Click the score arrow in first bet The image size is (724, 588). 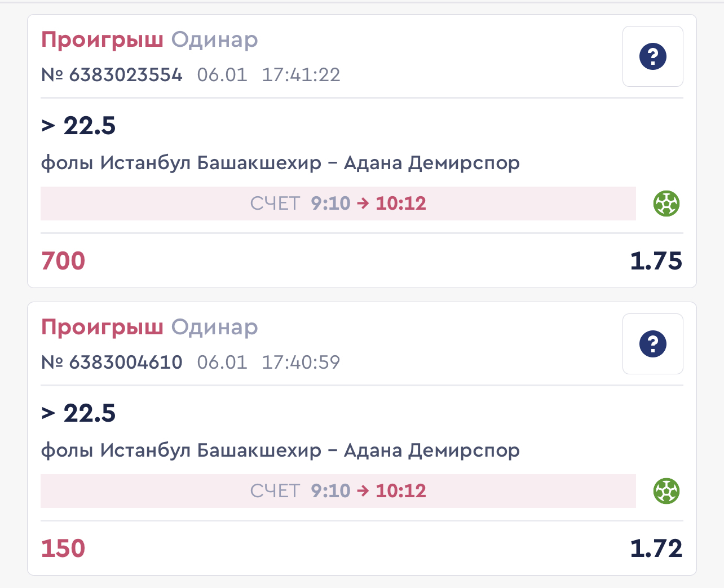(x=363, y=204)
